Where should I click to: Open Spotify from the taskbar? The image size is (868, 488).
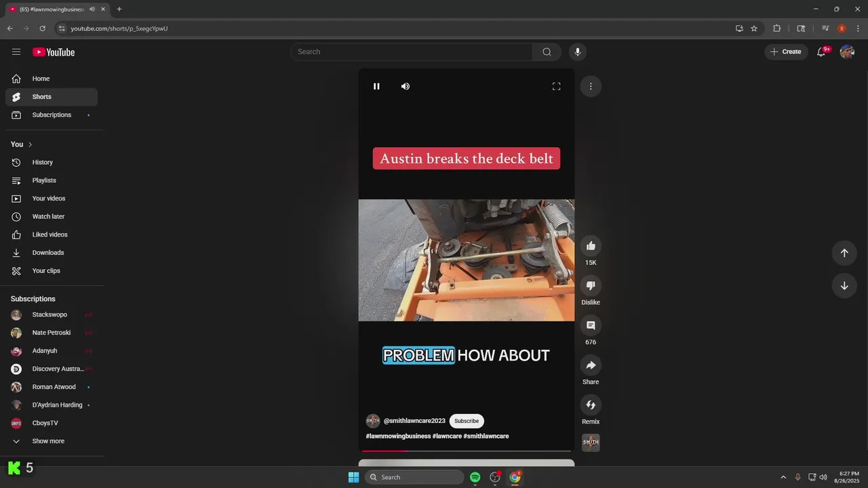[475, 477]
